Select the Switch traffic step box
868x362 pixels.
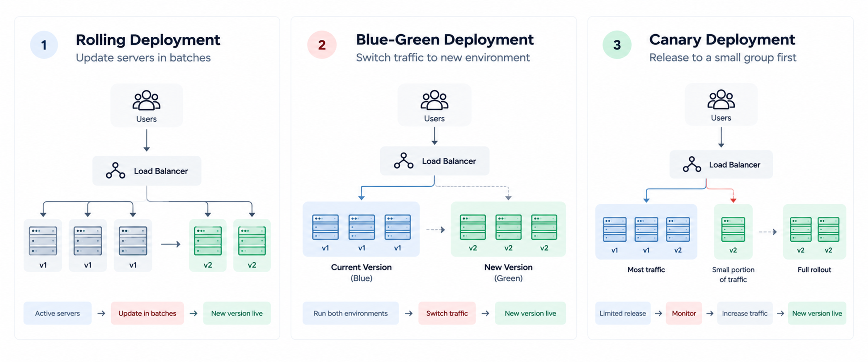coord(447,313)
